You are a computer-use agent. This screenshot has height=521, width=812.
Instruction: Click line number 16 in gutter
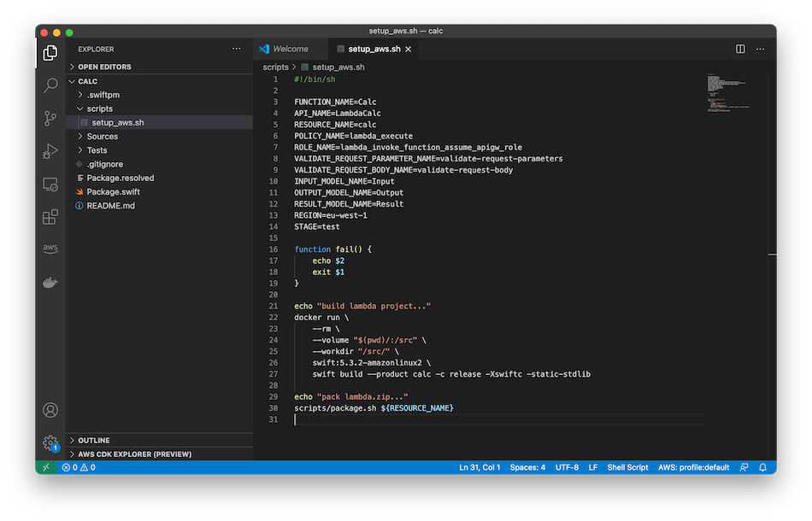pyautogui.click(x=273, y=249)
